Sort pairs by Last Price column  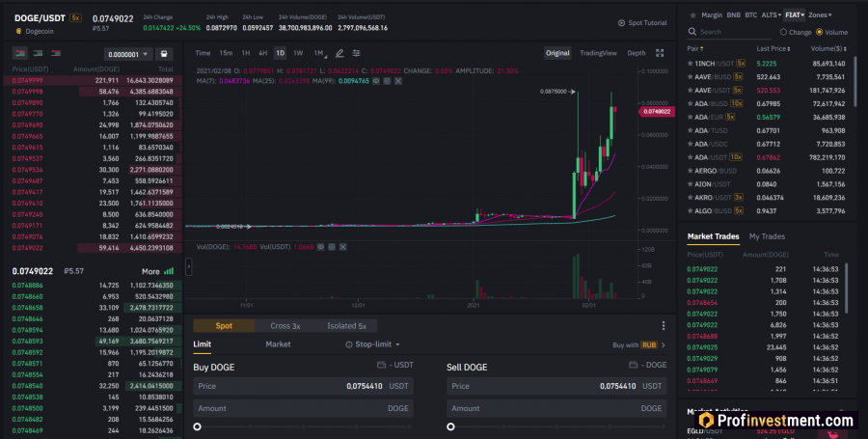point(773,48)
